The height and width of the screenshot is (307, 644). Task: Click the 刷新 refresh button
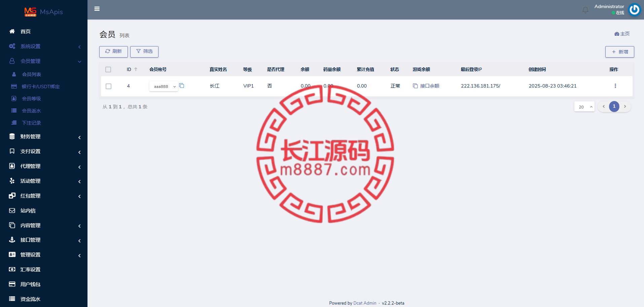(x=113, y=52)
